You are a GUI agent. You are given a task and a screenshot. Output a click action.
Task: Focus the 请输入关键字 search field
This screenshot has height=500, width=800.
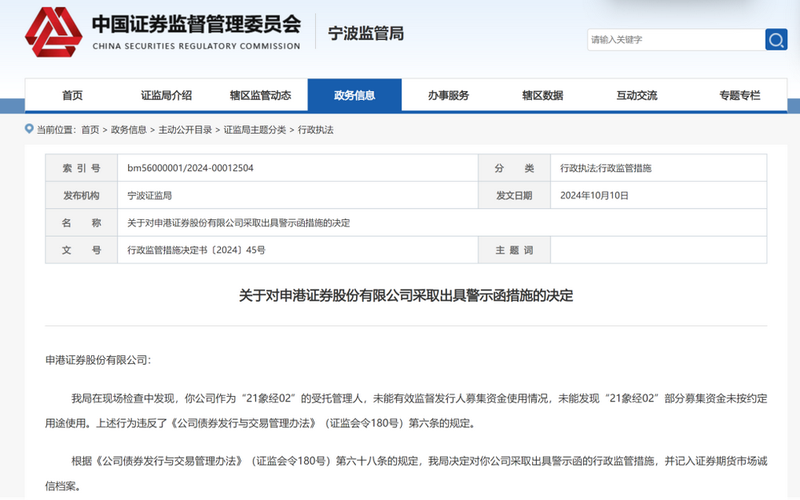pos(676,39)
